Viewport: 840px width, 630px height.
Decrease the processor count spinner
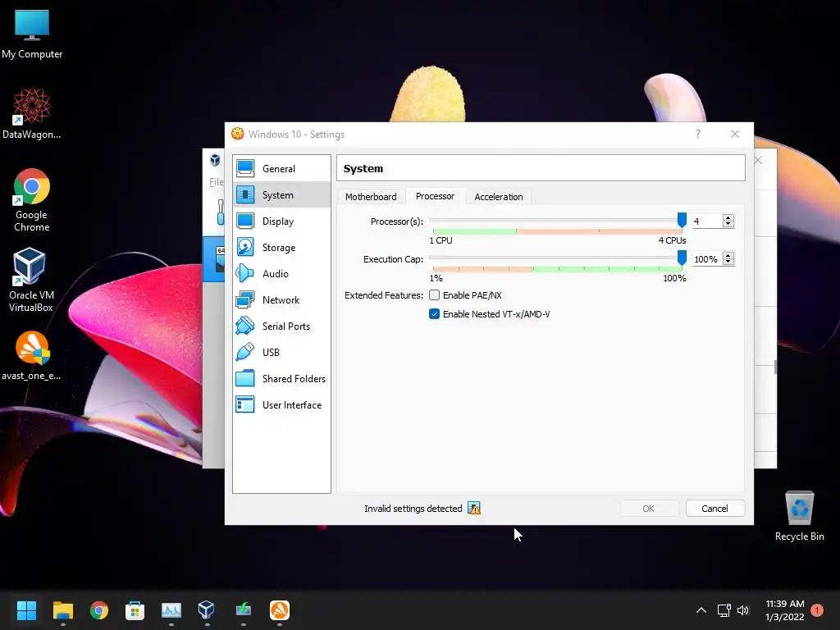pyautogui.click(x=728, y=224)
